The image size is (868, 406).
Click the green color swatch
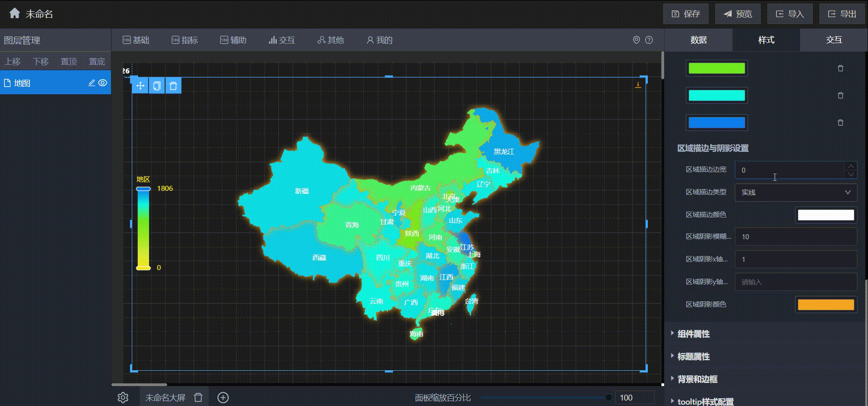(x=717, y=68)
